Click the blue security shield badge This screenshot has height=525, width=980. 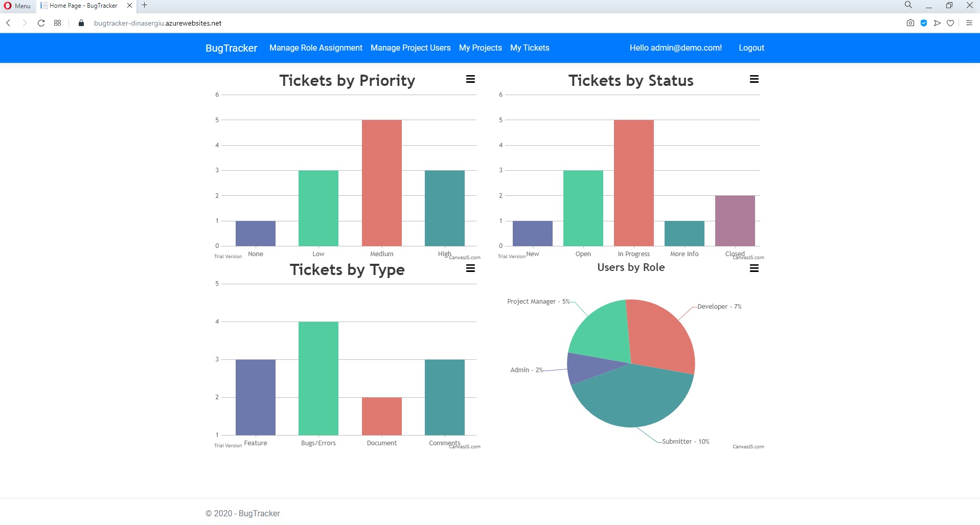click(923, 22)
